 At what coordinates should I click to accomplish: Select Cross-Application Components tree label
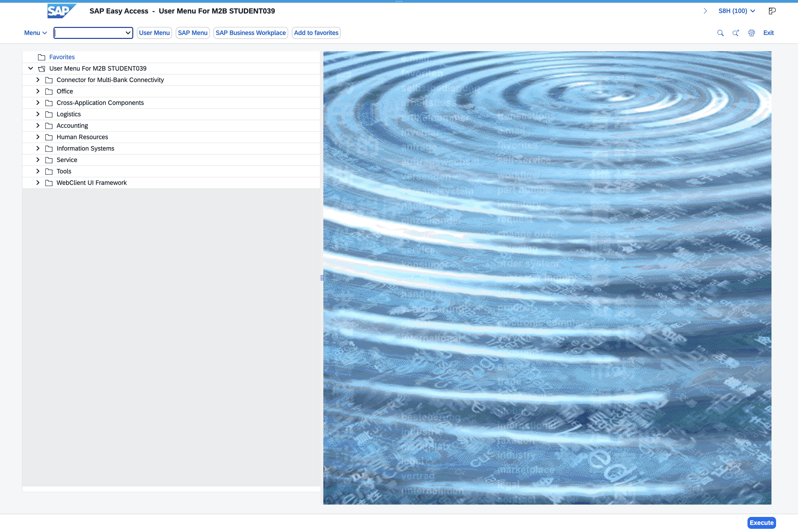[x=100, y=103]
